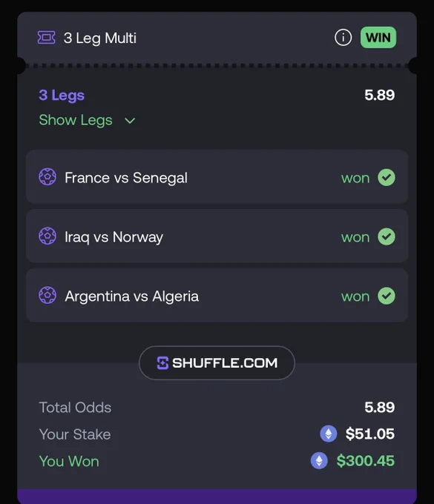This screenshot has width=434, height=504.
Task: Click the Ethereum icon beside $300.45 winnings
Action: click(x=319, y=460)
